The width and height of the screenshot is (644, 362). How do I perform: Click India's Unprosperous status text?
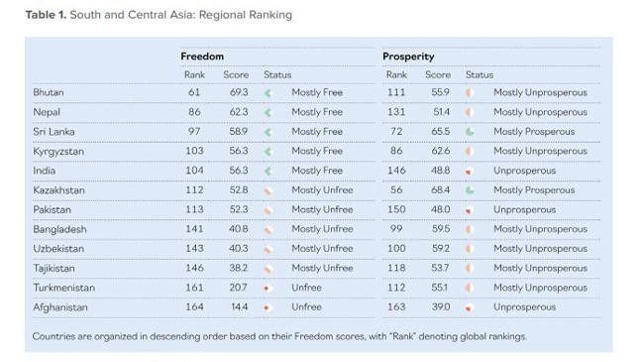click(x=524, y=171)
